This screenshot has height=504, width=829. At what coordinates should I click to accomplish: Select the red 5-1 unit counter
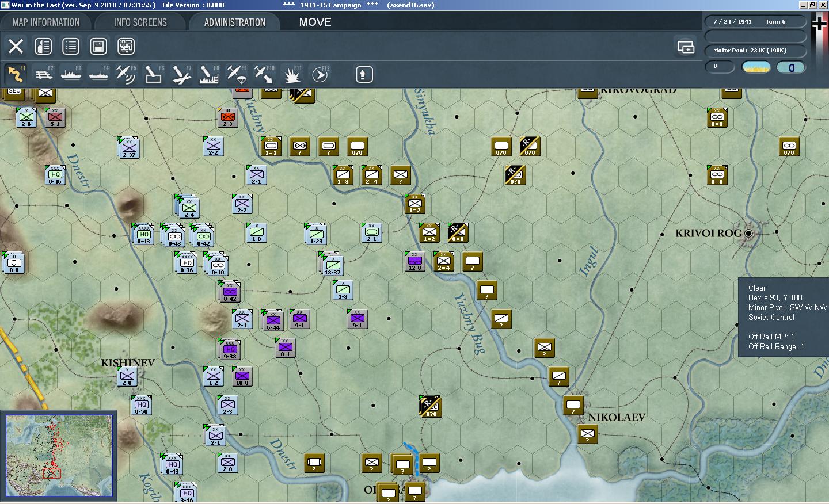55,117
